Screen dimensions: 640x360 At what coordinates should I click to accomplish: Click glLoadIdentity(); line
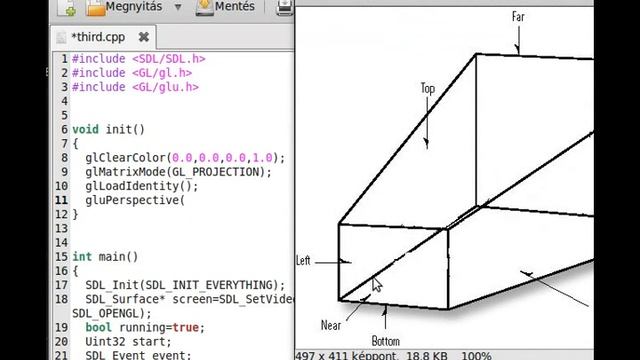142,186
